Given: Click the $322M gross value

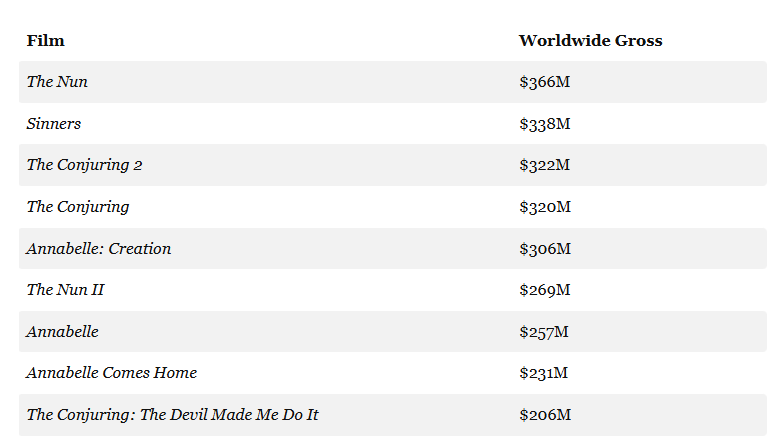Looking at the screenshot, I should 544,165.
